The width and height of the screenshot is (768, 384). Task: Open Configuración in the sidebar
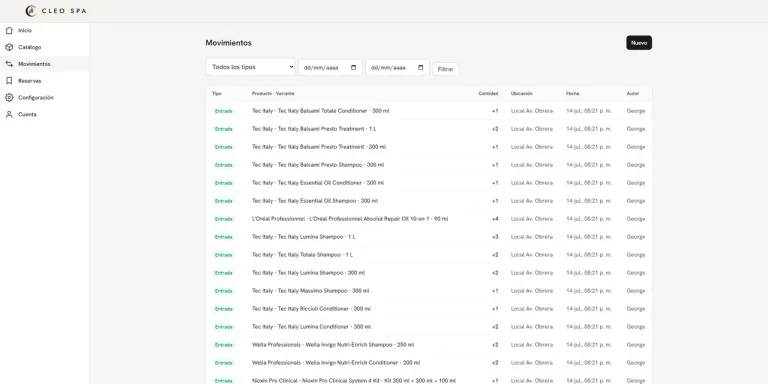[44, 97]
